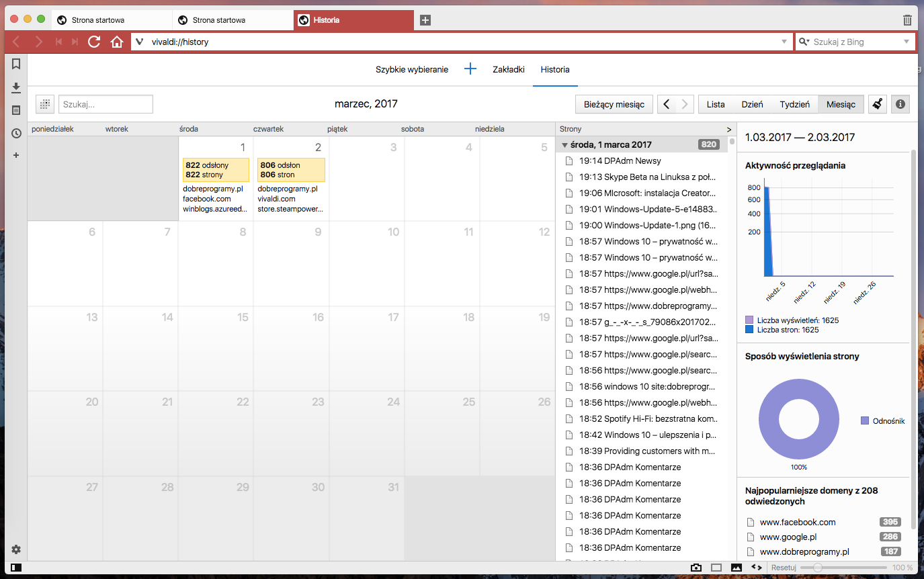Add a new Speed Dial group with the blue plus
The width and height of the screenshot is (924, 579).
point(470,69)
